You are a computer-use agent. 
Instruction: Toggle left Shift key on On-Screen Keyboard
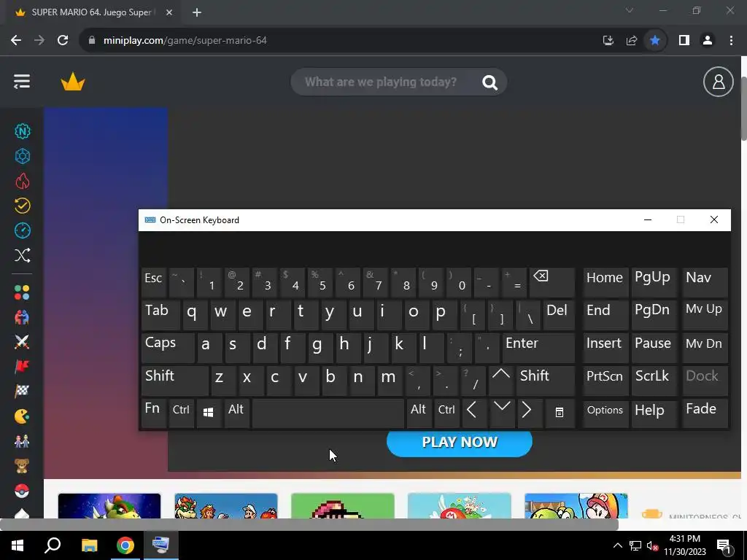[175, 380]
